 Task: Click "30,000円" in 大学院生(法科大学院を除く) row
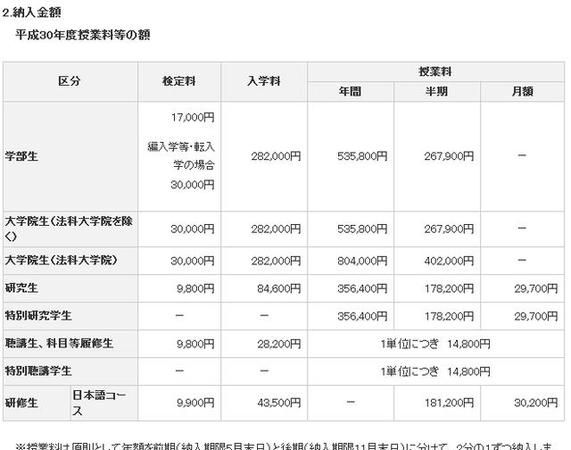point(193,229)
